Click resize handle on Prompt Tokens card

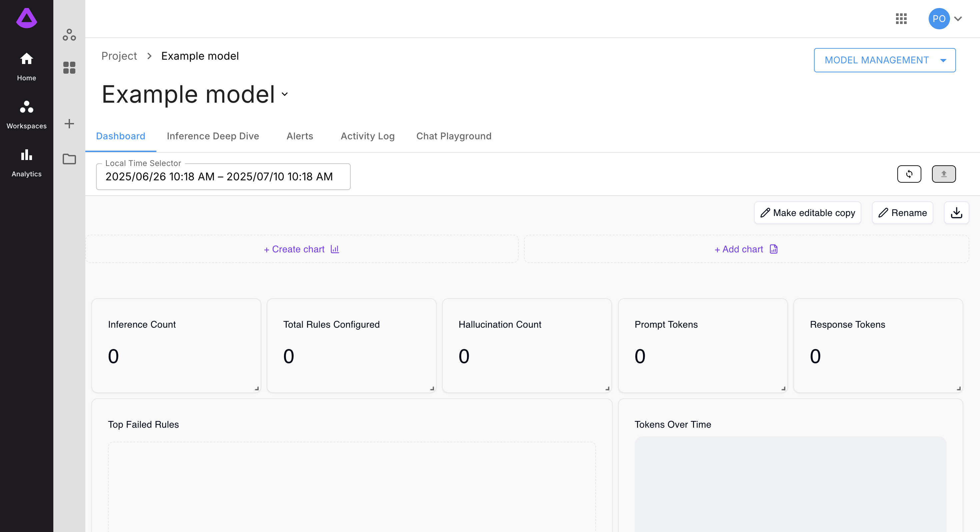tap(783, 389)
